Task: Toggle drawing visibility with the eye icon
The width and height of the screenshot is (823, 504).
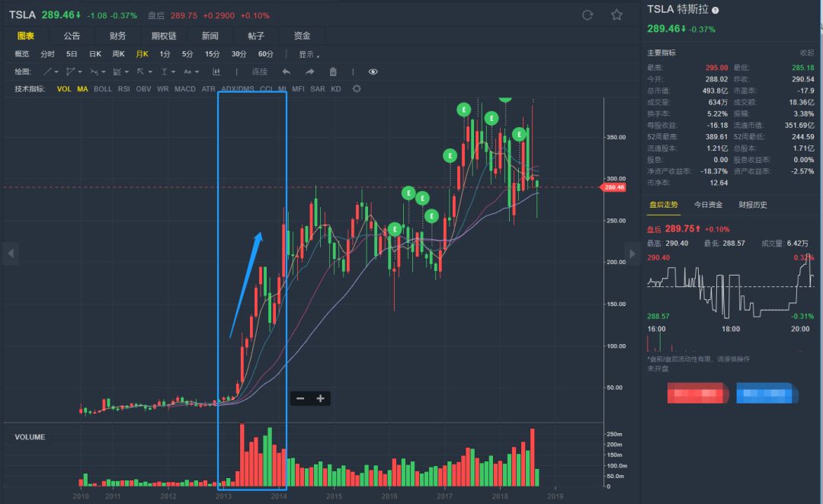Action: pos(373,72)
